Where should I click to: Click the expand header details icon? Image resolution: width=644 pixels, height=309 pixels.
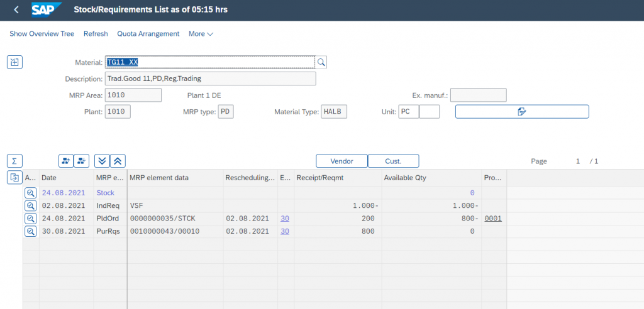click(15, 62)
